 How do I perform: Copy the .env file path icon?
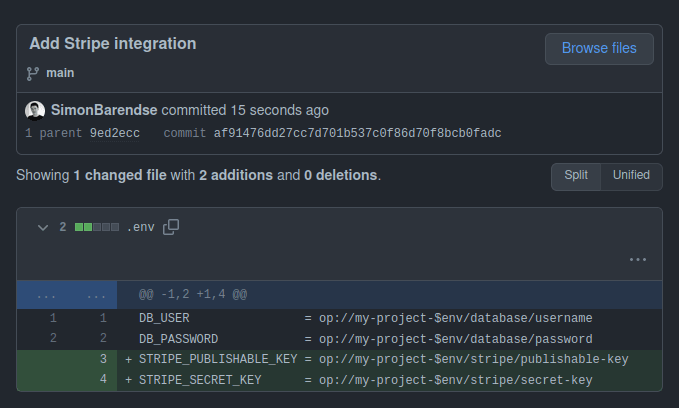point(171,227)
